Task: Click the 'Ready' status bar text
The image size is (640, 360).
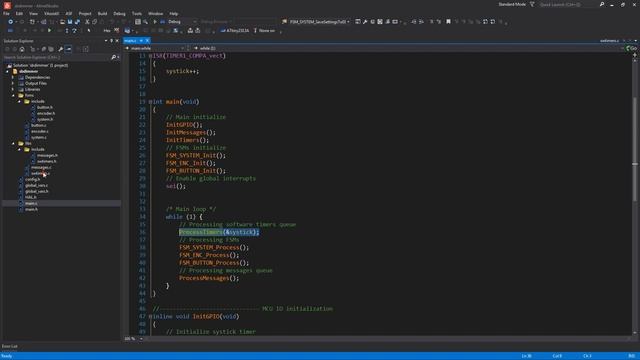Action: 7,356
